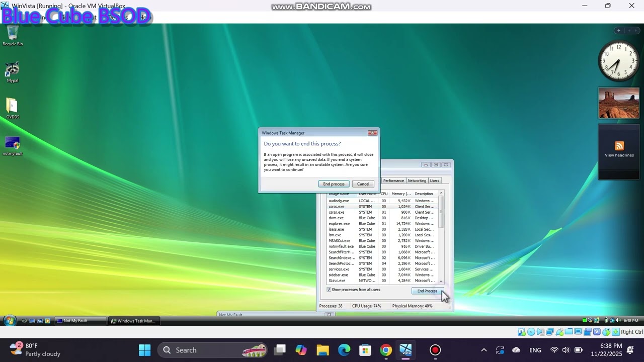Screen dimensions: 644x362
Task: Select the Mypal desktop icon
Action: 13,72
